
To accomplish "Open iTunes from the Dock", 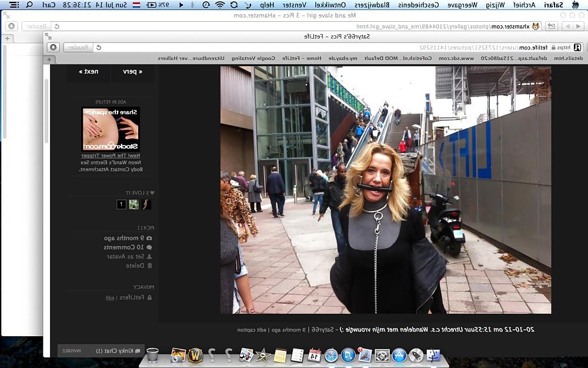I will (x=348, y=355).
